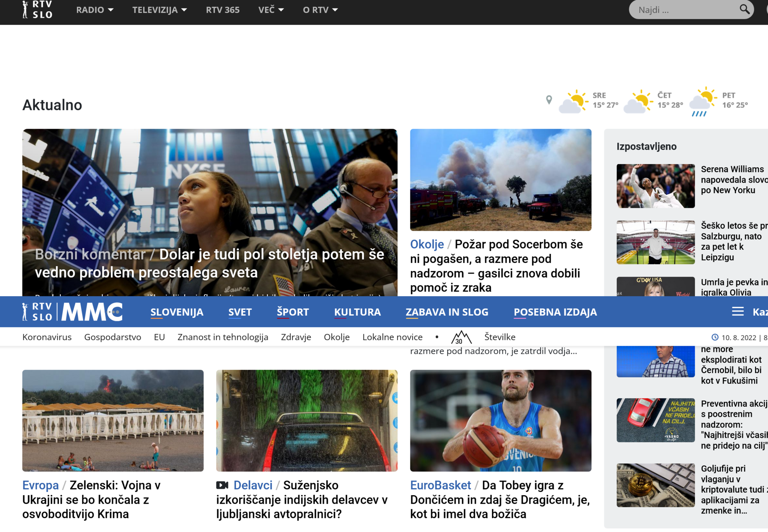Click Friday's rainy weather icon
The height and width of the screenshot is (532, 768).
(x=703, y=102)
